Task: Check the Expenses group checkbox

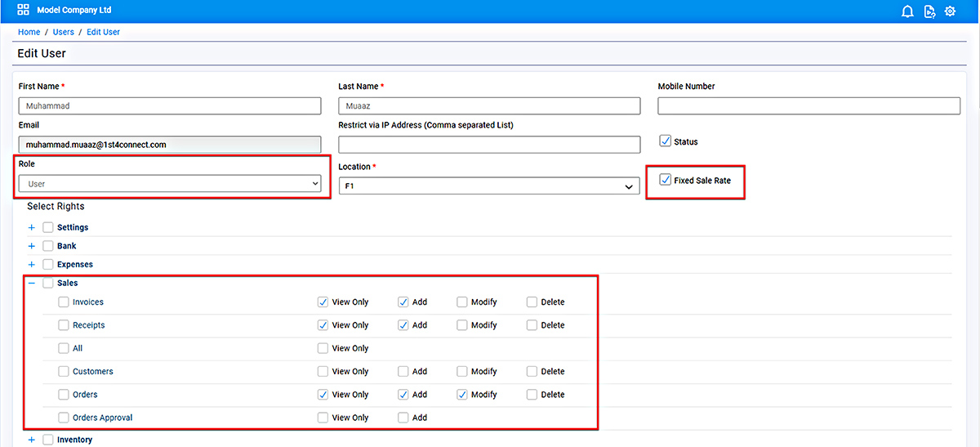Action: (48, 265)
